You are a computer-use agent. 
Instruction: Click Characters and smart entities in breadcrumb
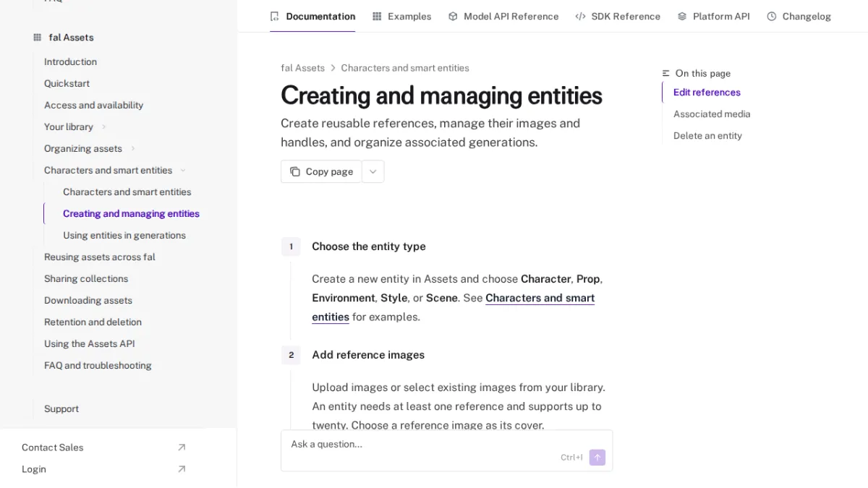(x=405, y=68)
